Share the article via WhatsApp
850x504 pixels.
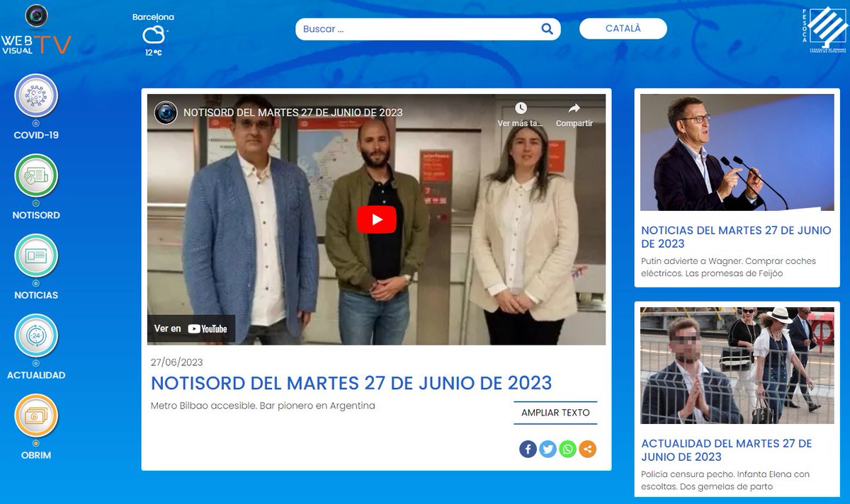coord(567,449)
